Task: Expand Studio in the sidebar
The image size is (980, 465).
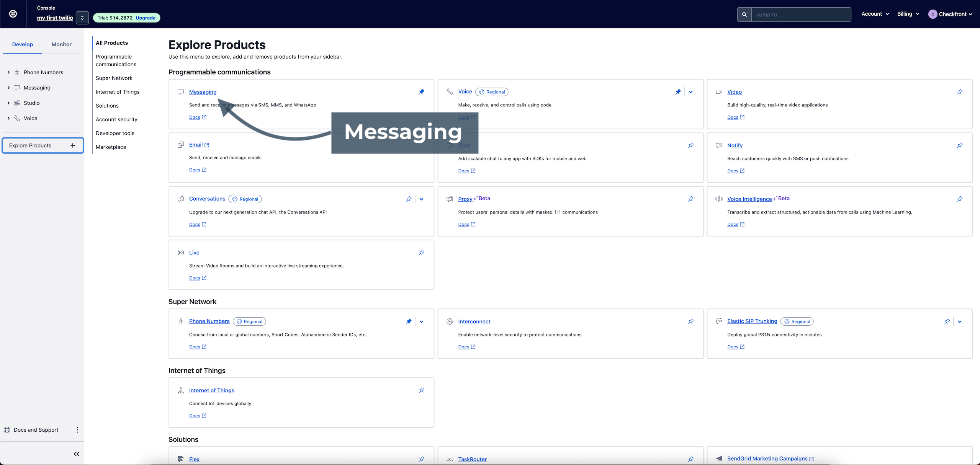Action: click(8, 103)
